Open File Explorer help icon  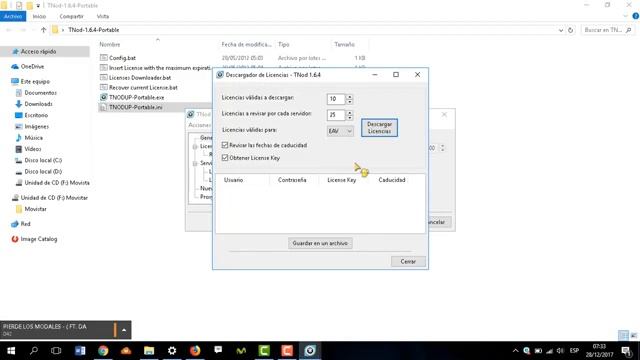[636, 16]
